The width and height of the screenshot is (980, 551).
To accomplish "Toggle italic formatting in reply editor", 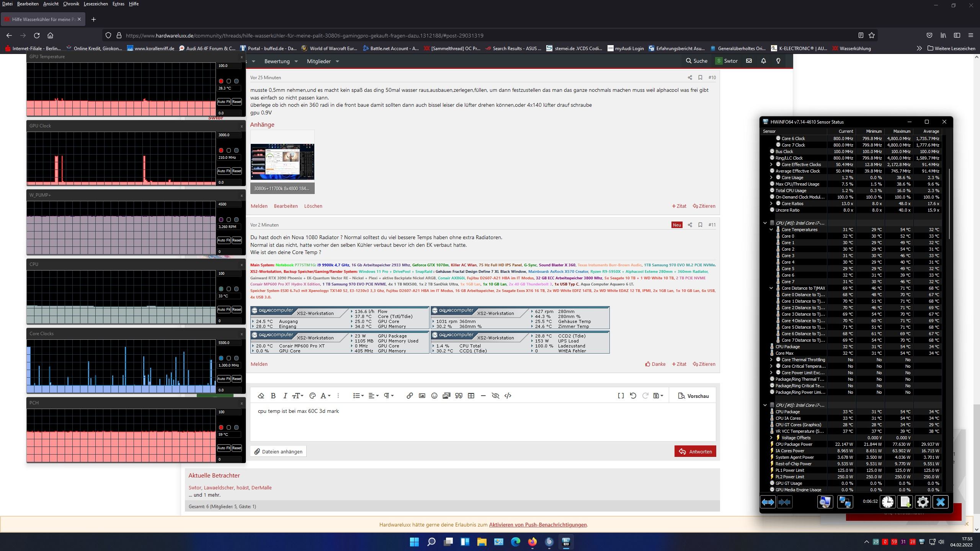I will [x=285, y=396].
